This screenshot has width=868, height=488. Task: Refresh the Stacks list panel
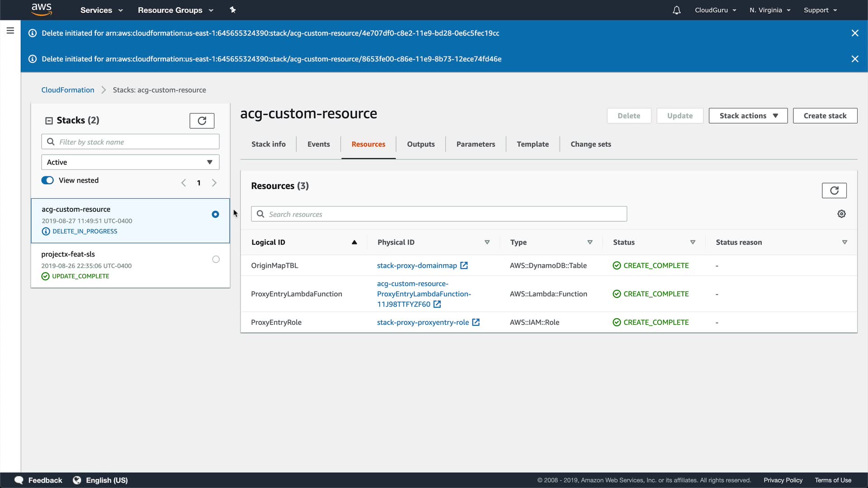[202, 121]
